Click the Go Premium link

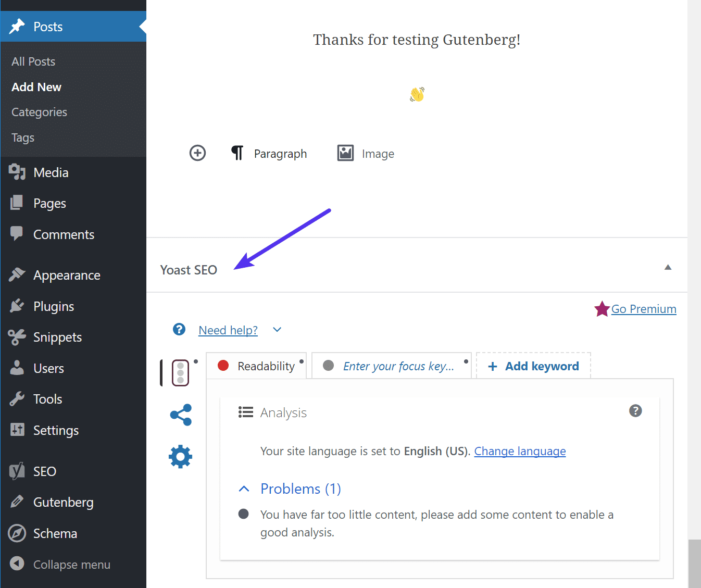point(644,309)
